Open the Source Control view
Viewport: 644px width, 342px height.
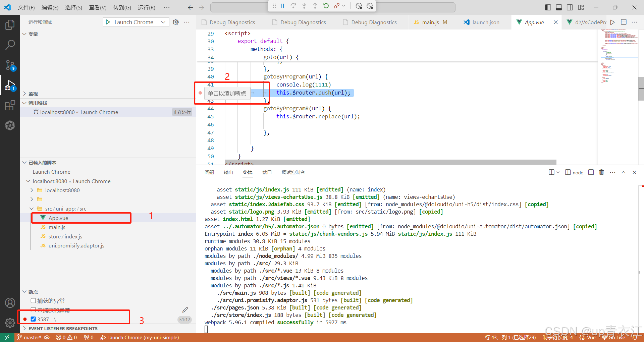click(10, 65)
